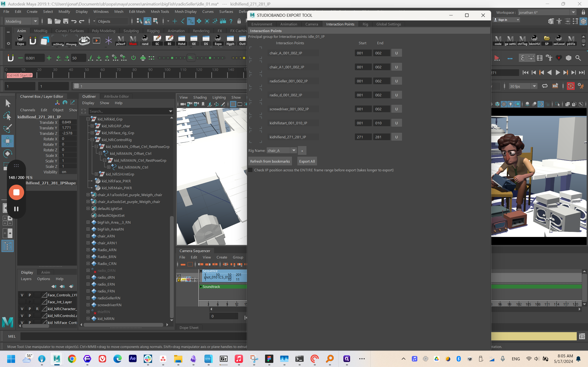Toggle visibility V of Face_Controls layer
The image size is (588, 367).
[22, 295]
